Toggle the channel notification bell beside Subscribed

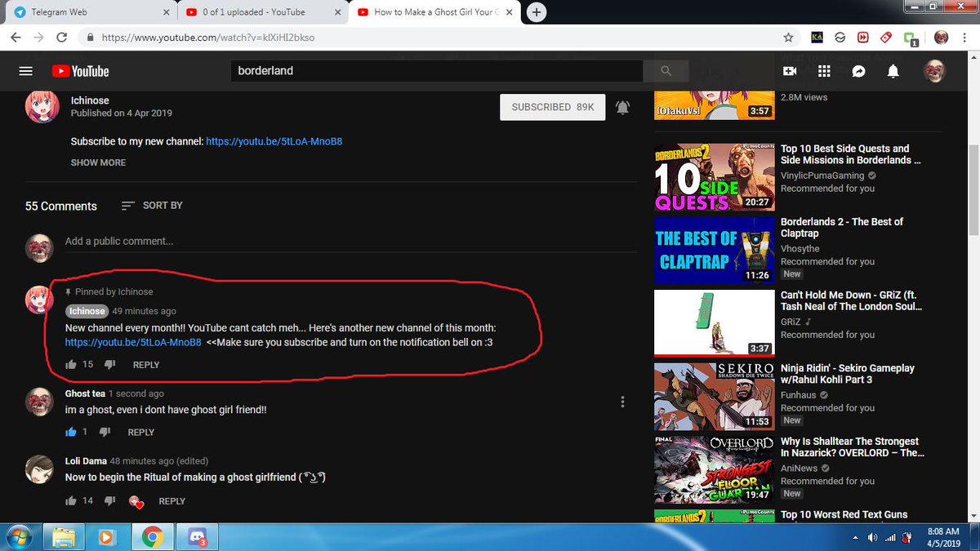click(x=623, y=107)
